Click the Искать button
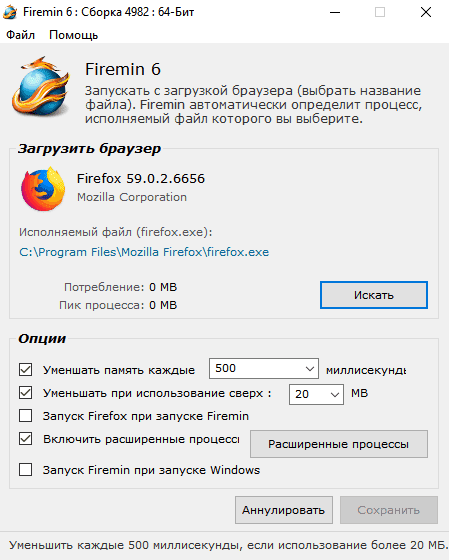This screenshot has height=560, width=452. pos(374,295)
